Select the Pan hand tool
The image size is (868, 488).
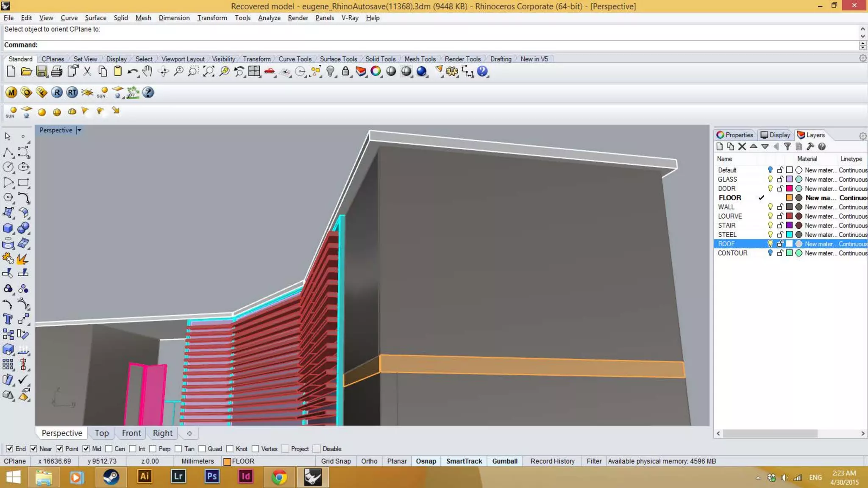tap(147, 72)
